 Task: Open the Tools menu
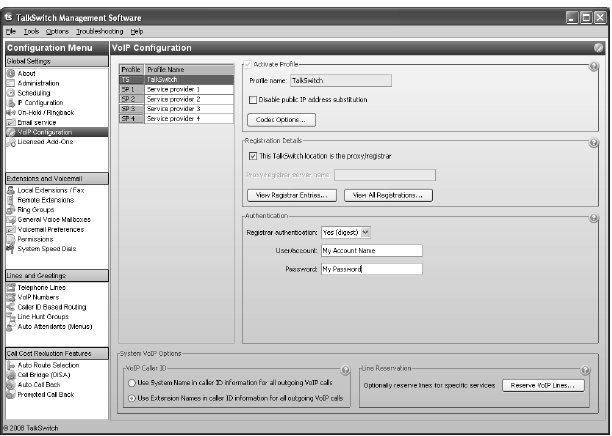pyautogui.click(x=32, y=32)
